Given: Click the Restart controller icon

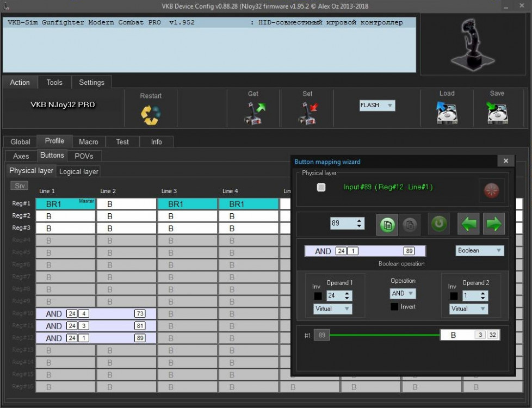Looking at the screenshot, I should click(x=151, y=114).
